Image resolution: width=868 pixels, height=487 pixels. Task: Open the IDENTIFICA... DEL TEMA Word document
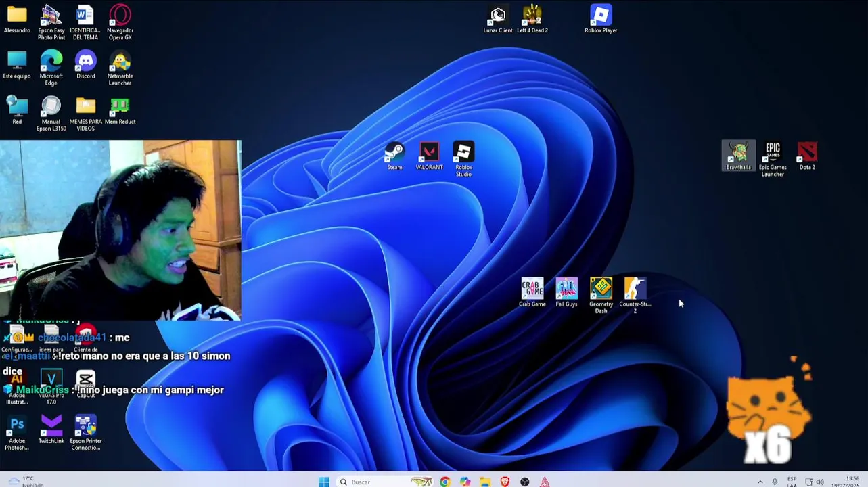click(85, 22)
